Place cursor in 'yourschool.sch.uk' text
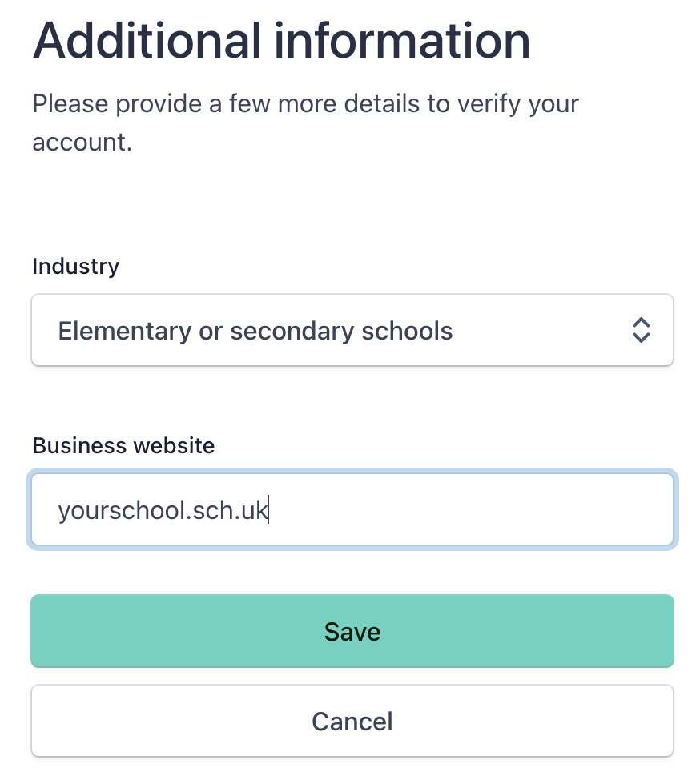Screen dimensions: 700x780 [x=163, y=510]
